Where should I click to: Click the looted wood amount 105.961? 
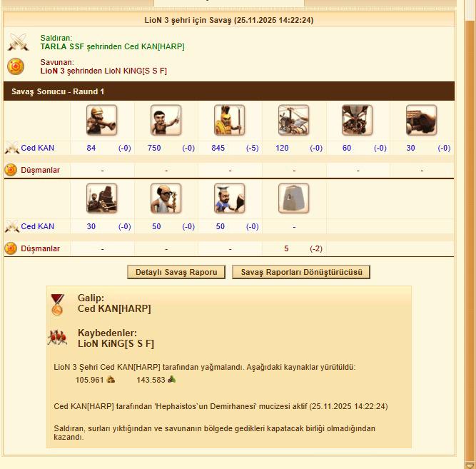[x=89, y=380]
